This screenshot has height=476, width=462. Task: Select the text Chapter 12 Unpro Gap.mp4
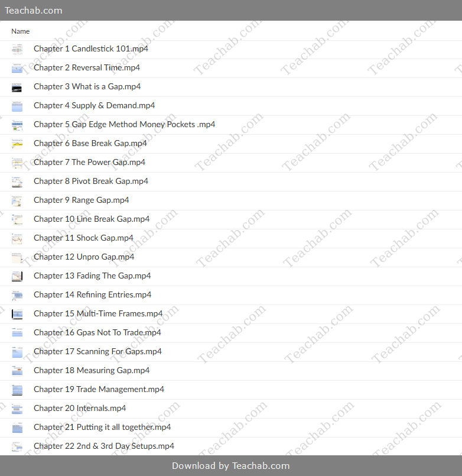(84, 257)
